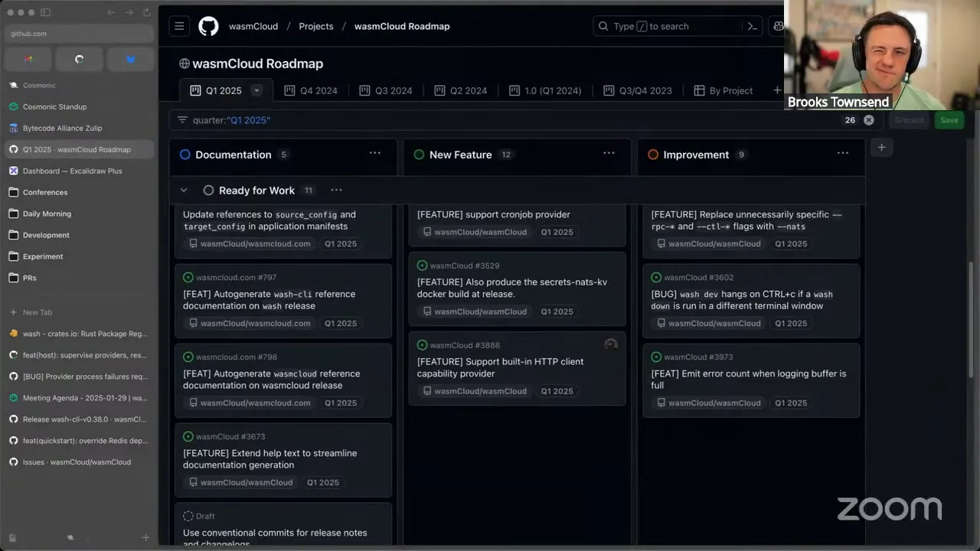Open the GitHub pinned tile in sidebar
Screen dimensions: 980x551
(80, 59)
